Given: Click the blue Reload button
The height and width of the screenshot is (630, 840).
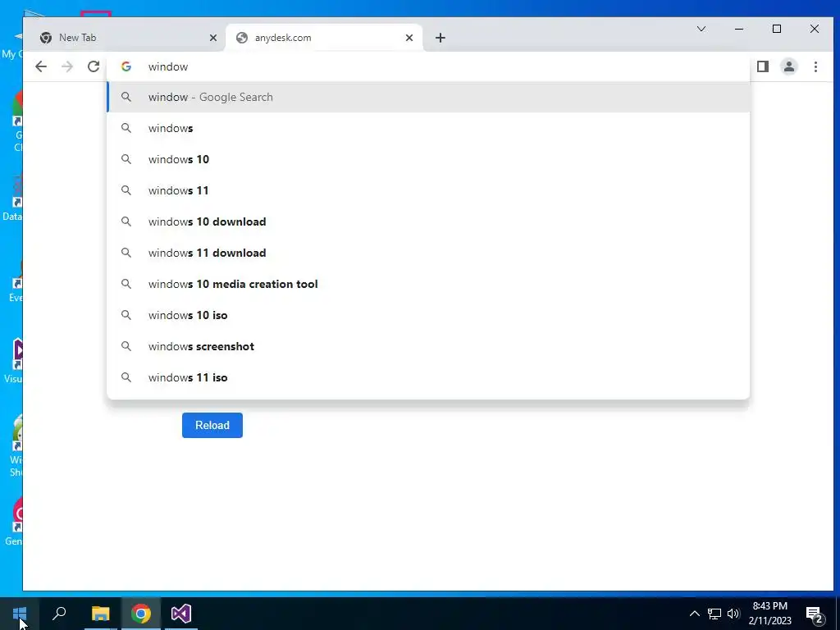Looking at the screenshot, I should point(212,425).
